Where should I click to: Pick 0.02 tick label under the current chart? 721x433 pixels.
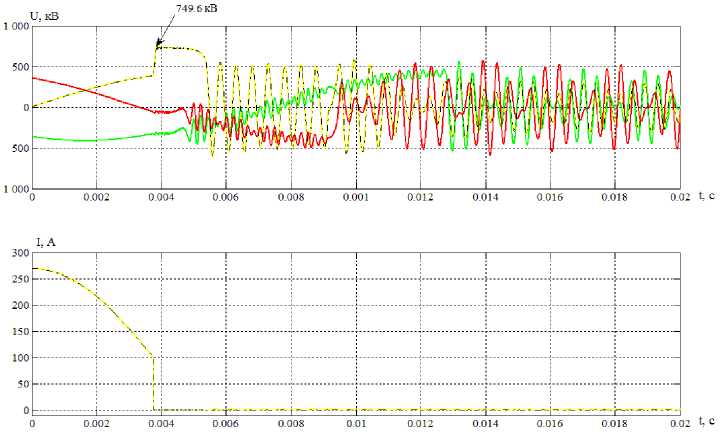coord(680,423)
